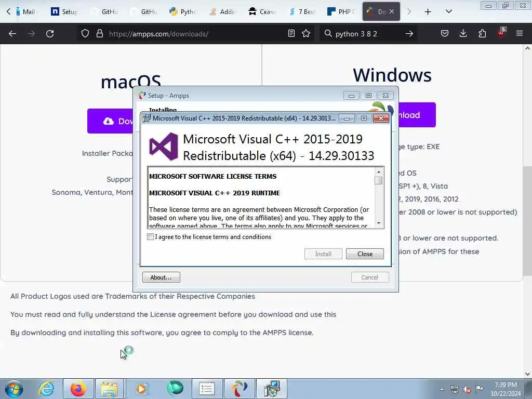
Task: Click the search go arrow
Action: (x=409, y=34)
